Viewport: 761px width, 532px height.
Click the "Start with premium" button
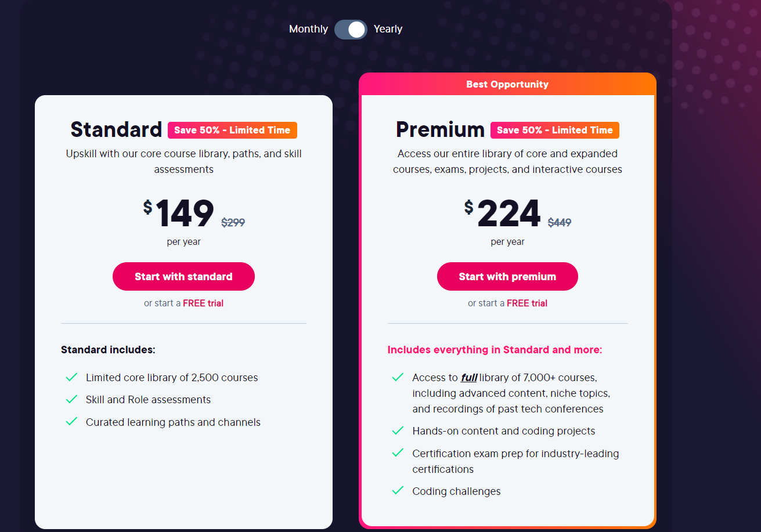[x=507, y=276]
